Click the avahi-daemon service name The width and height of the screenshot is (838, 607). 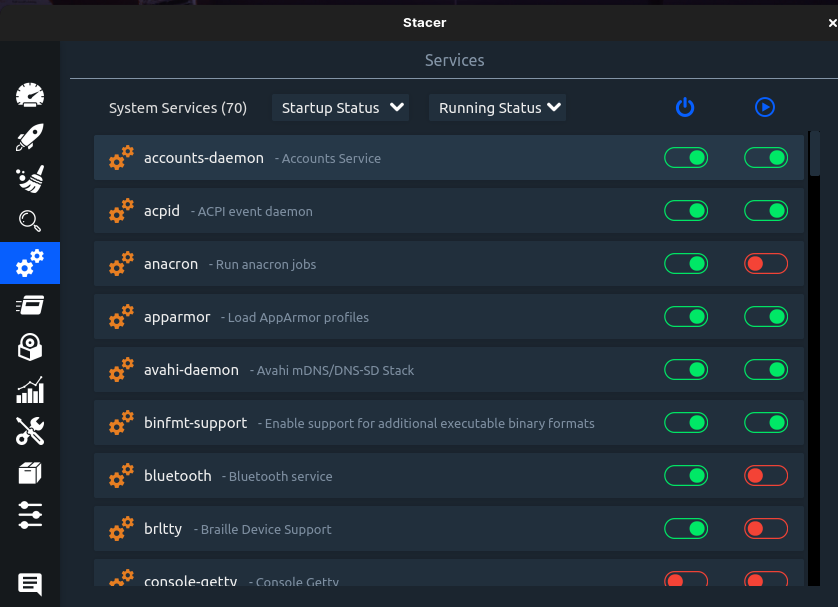point(191,370)
